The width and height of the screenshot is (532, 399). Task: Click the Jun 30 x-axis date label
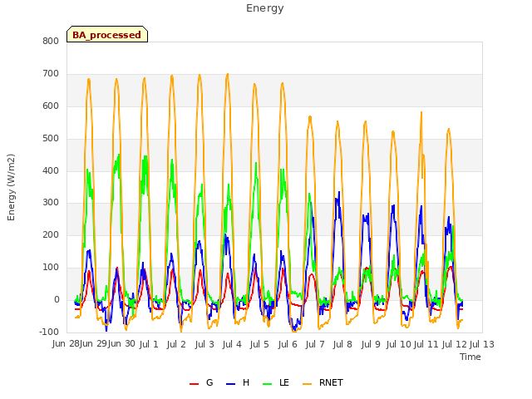point(121,343)
